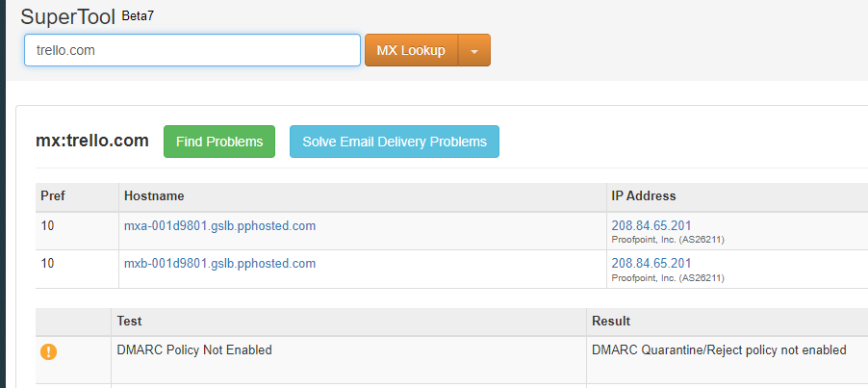868x388 pixels.
Task: Click the Beta7 version label
Action: pos(138,16)
